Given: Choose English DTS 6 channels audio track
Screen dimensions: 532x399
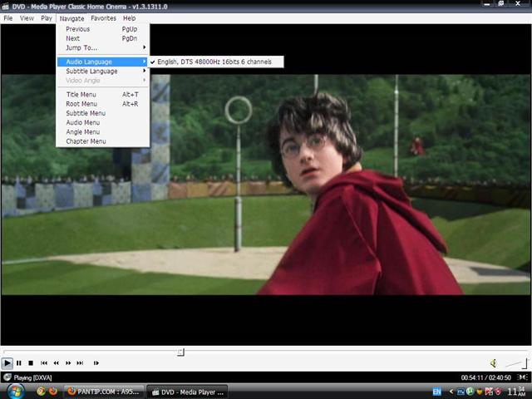Looking at the screenshot, I should 216,62.
